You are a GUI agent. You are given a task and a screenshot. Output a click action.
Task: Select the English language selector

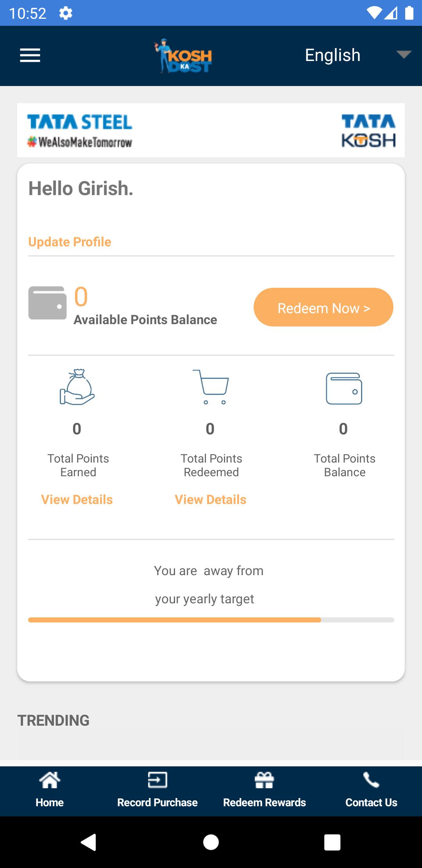point(333,55)
